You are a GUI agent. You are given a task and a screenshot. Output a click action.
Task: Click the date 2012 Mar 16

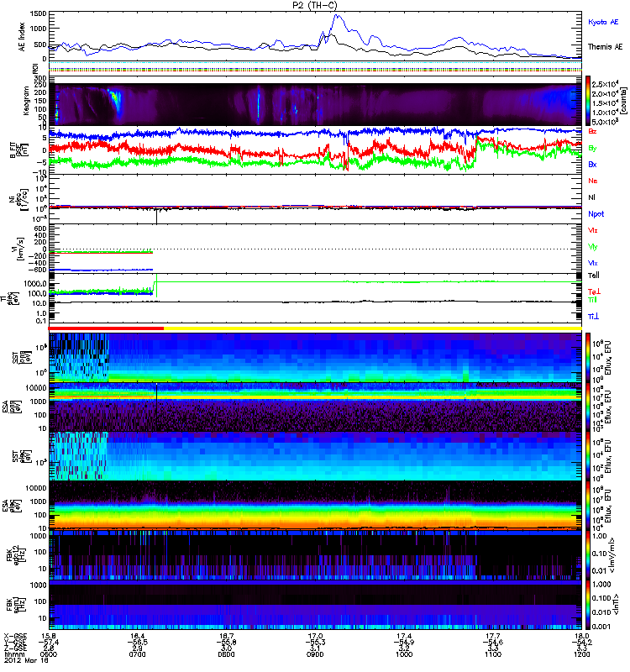point(25,660)
